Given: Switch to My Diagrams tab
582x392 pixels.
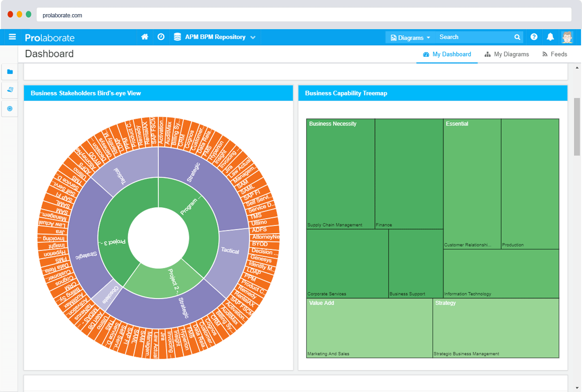Looking at the screenshot, I should (x=507, y=55).
